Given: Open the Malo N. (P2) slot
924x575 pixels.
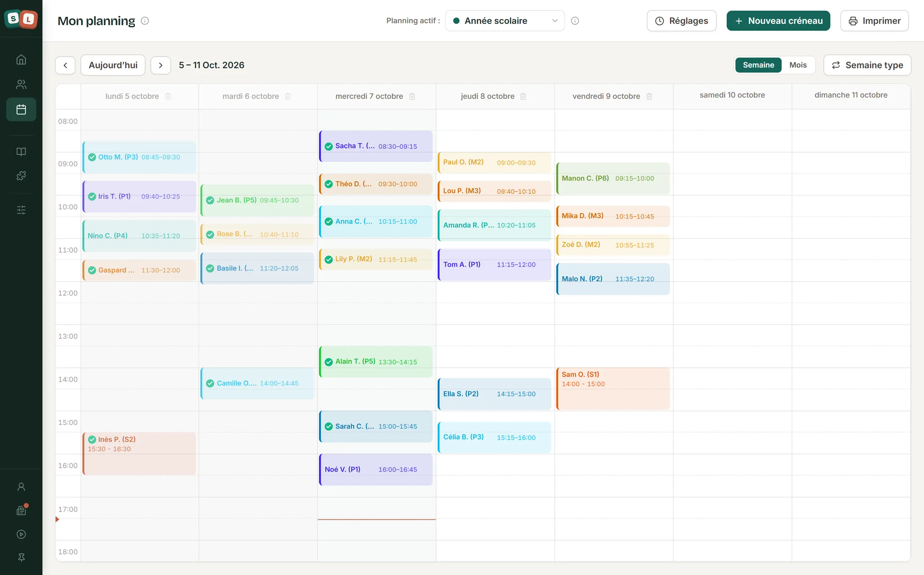Looking at the screenshot, I should coord(613,279).
